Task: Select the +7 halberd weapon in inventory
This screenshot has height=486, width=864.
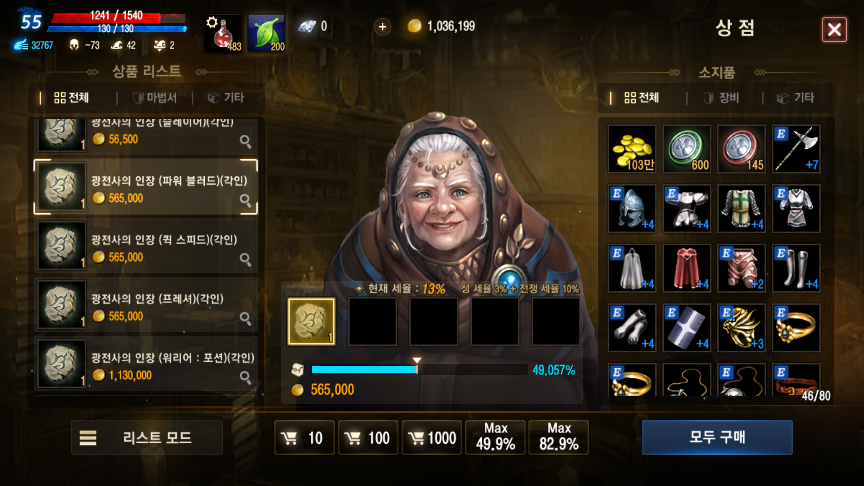Action: (x=796, y=149)
